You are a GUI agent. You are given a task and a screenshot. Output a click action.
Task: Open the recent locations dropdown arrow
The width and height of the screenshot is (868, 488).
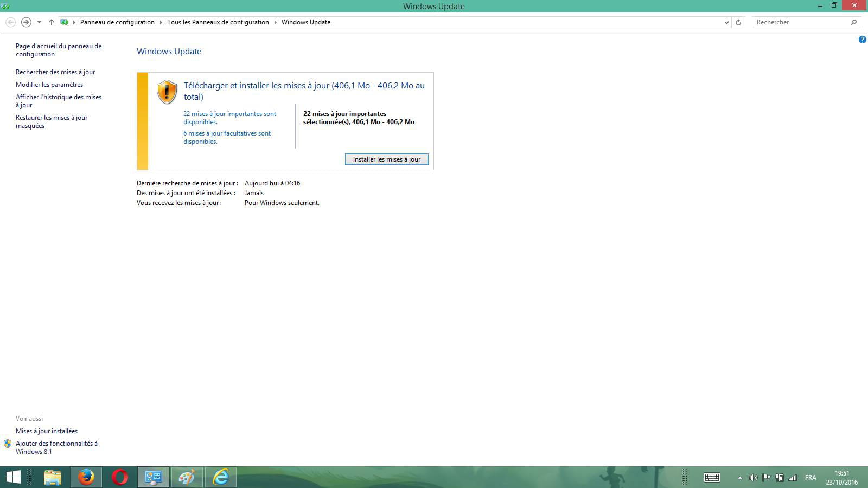[x=39, y=22]
